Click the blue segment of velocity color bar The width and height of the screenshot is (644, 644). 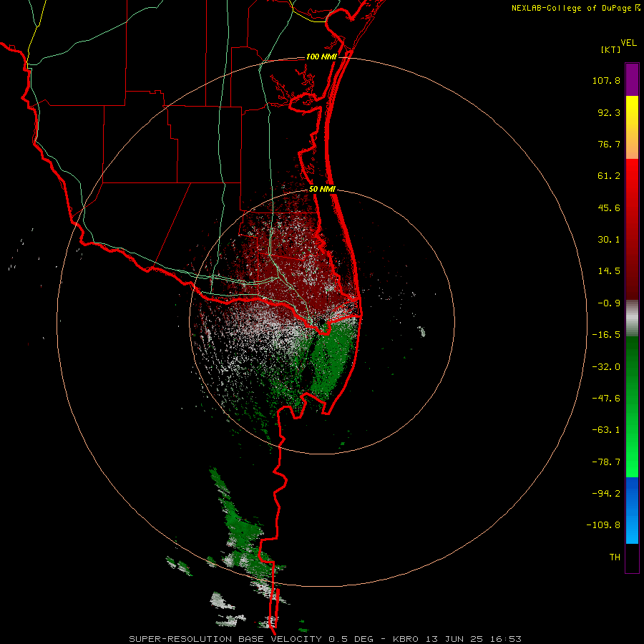[x=632, y=510]
